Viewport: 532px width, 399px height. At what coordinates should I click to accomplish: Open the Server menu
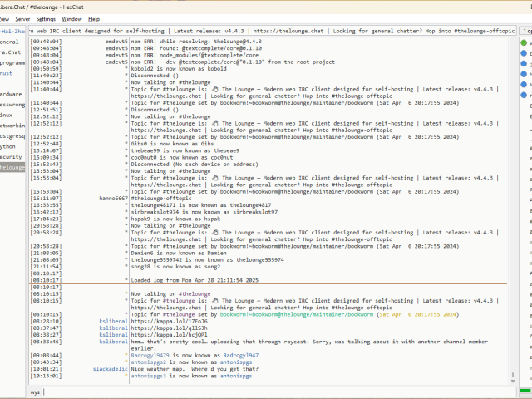pyautogui.click(x=22, y=18)
